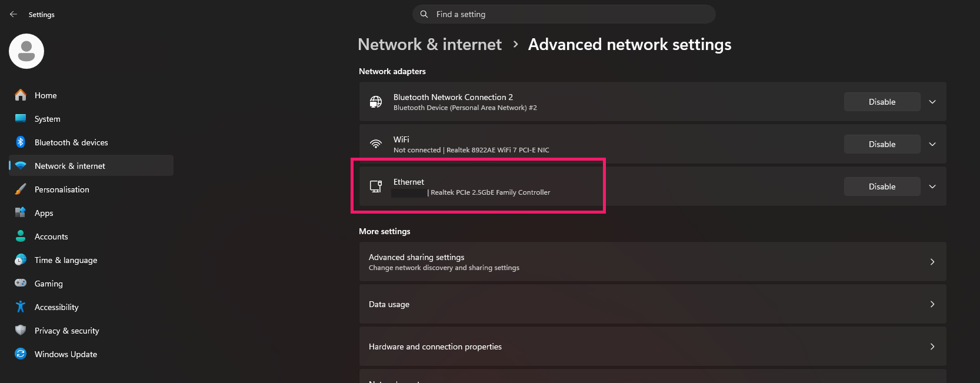Click the Network & internet wifi icon in sidebar
980x383 pixels.
(21, 165)
